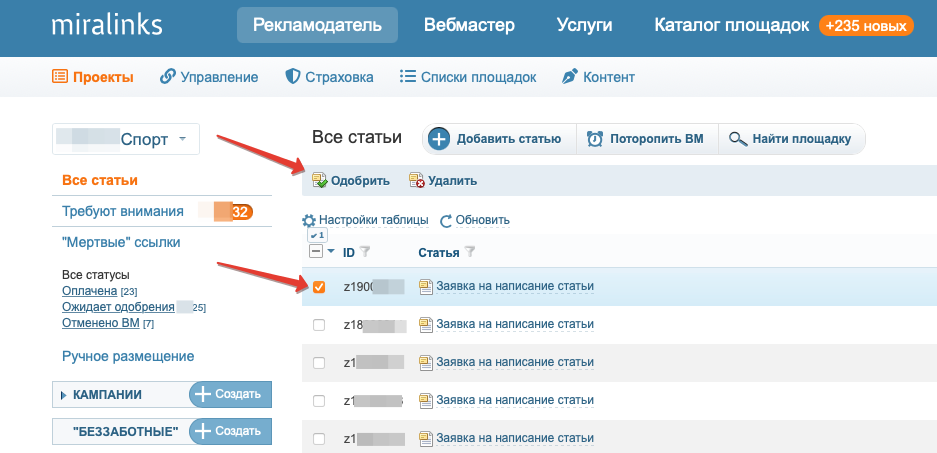Select Все статьи in sidebar
This screenshot has width=937, height=453.
(x=100, y=180)
